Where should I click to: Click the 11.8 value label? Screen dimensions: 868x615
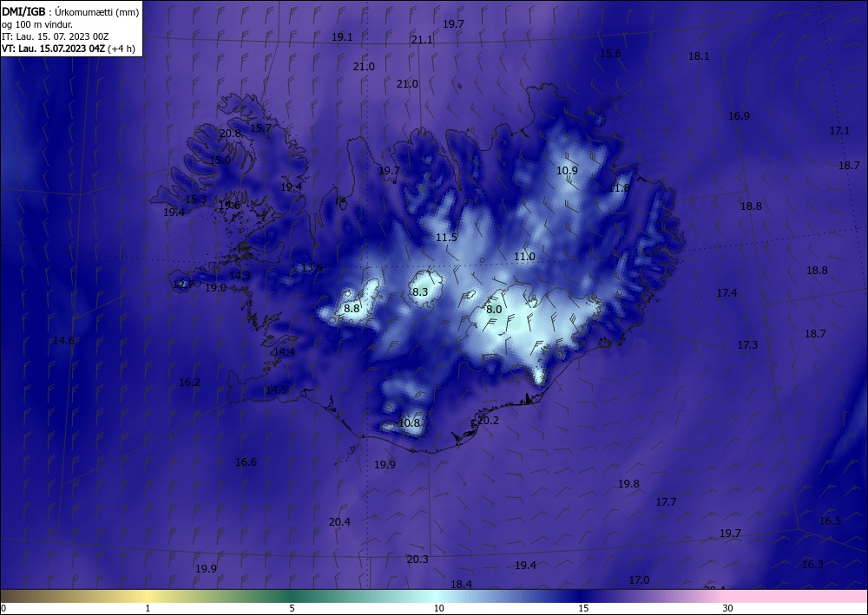(x=619, y=188)
